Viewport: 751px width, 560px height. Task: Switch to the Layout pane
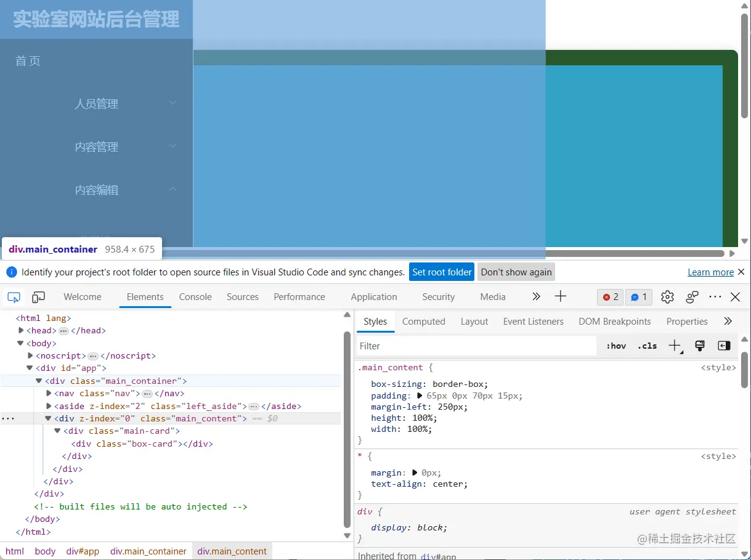pos(474,322)
